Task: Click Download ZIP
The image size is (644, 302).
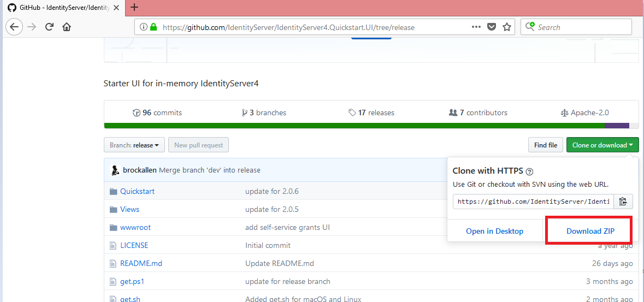Action: click(x=590, y=232)
